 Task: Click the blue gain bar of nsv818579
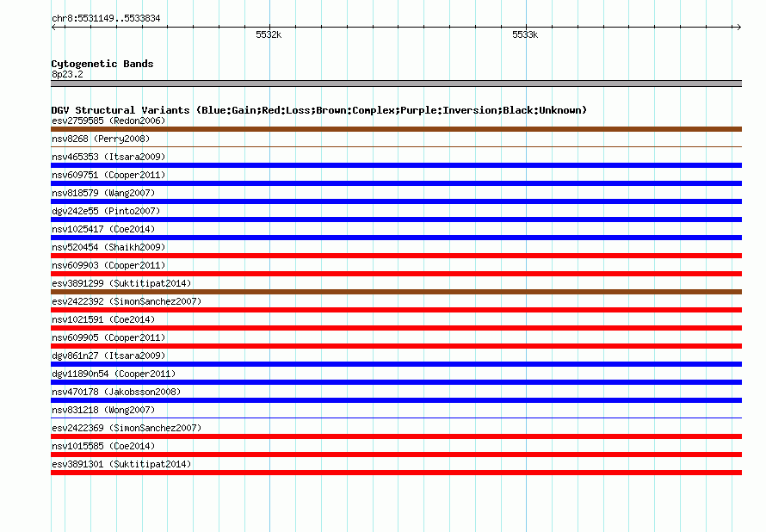click(x=396, y=201)
